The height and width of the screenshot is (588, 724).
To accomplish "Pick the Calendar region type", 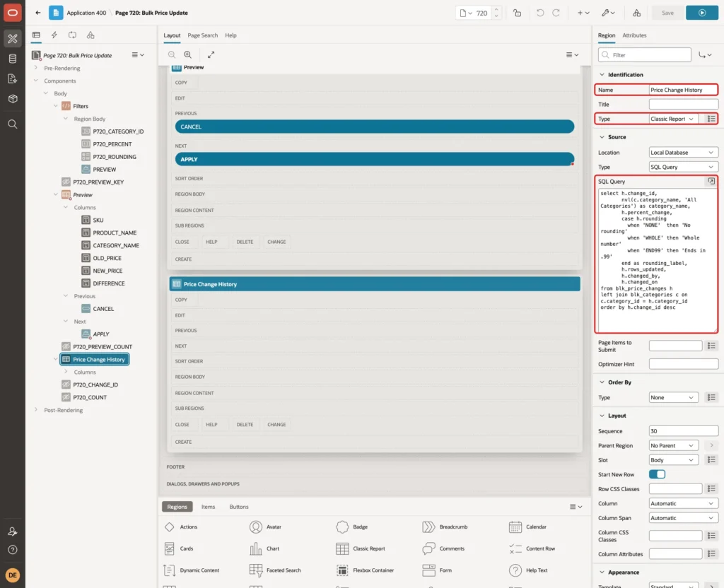I will [527, 527].
